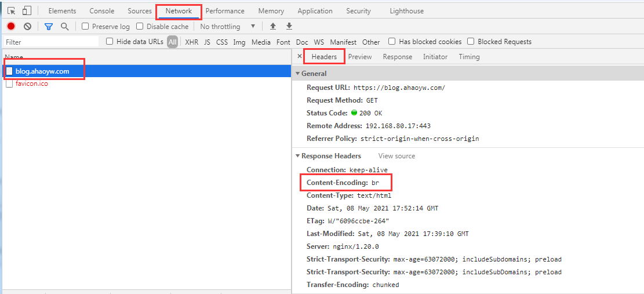Viewport: 644px width, 294px height.
Task: Enable Hide data URLs checkbox
Action: [110, 41]
